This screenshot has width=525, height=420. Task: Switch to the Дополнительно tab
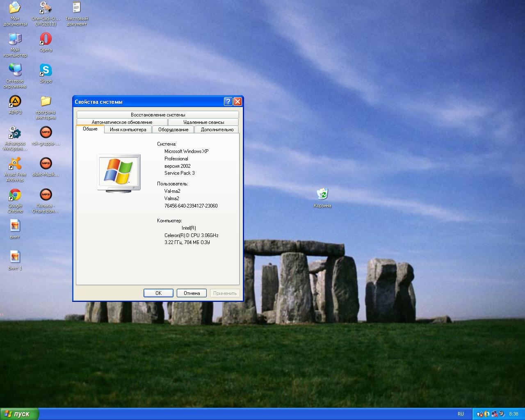pos(217,130)
